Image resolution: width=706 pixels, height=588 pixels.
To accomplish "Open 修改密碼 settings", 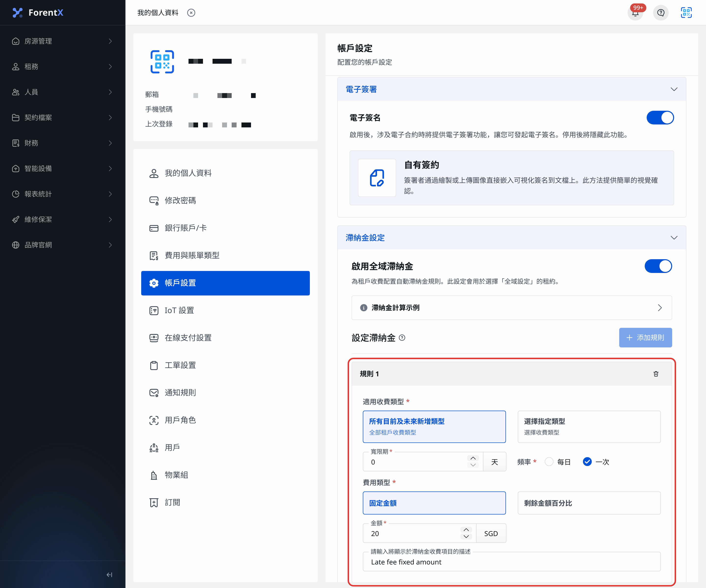I will [x=225, y=201].
